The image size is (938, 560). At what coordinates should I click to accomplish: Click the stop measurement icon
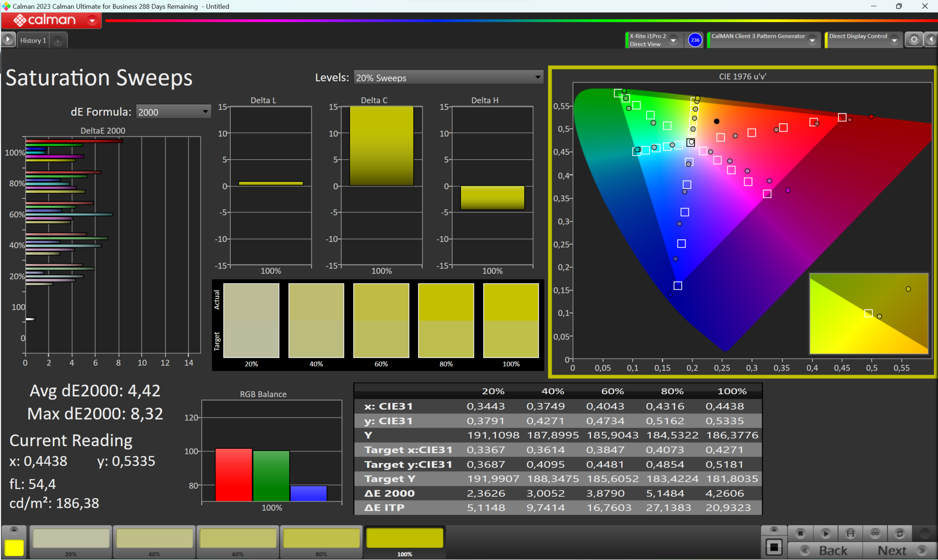coord(800,533)
